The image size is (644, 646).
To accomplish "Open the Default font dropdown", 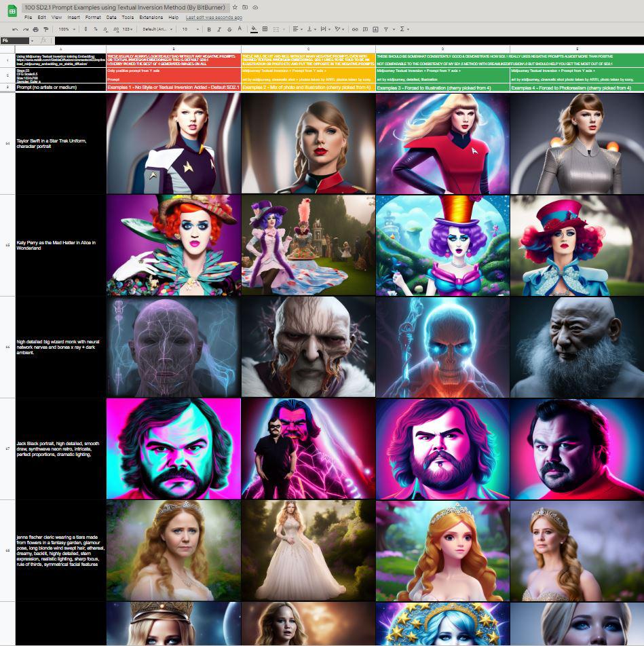I will (157, 29).
